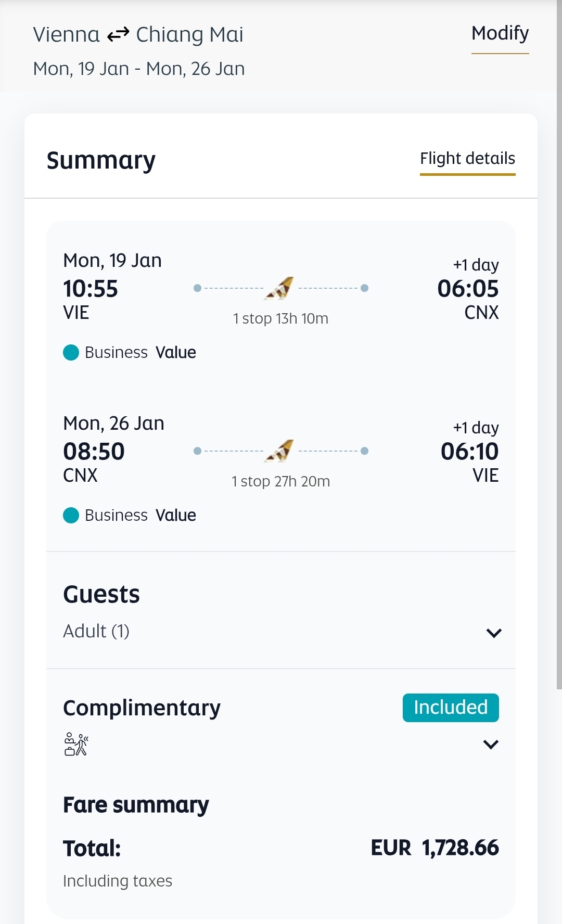
Task: Click the Fare summary heading
Action: tap(136, 805)
